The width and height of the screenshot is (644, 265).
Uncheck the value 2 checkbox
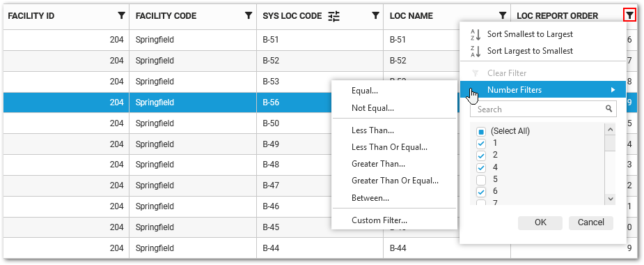click(481, 156)
